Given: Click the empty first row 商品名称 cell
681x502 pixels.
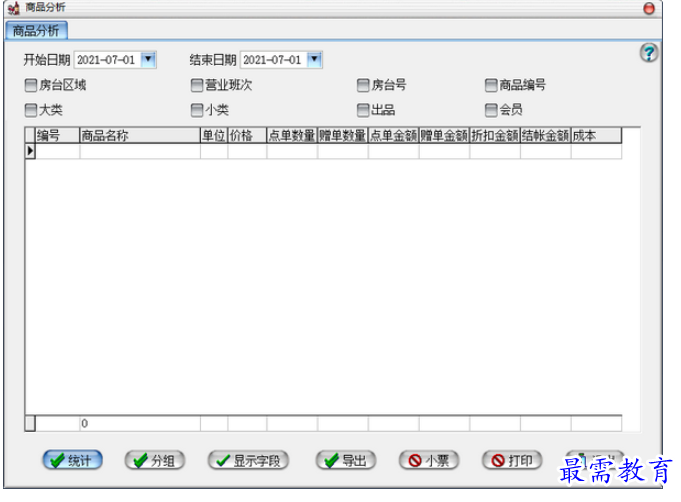Looking at the screenshot, I should coord(140,151).
